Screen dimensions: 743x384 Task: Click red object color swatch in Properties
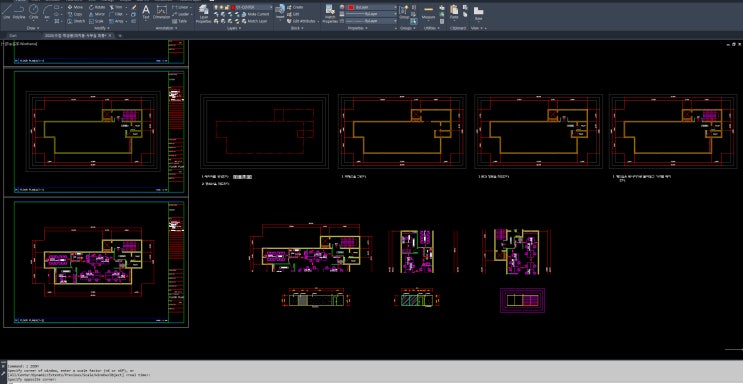[351, 8]
